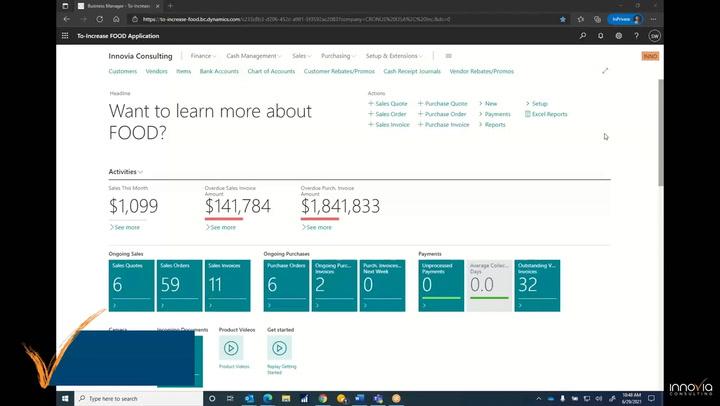Viewport: 720px width, 406px height.
Task: Create a new Sales Quote
Action: tap(390, 104)
